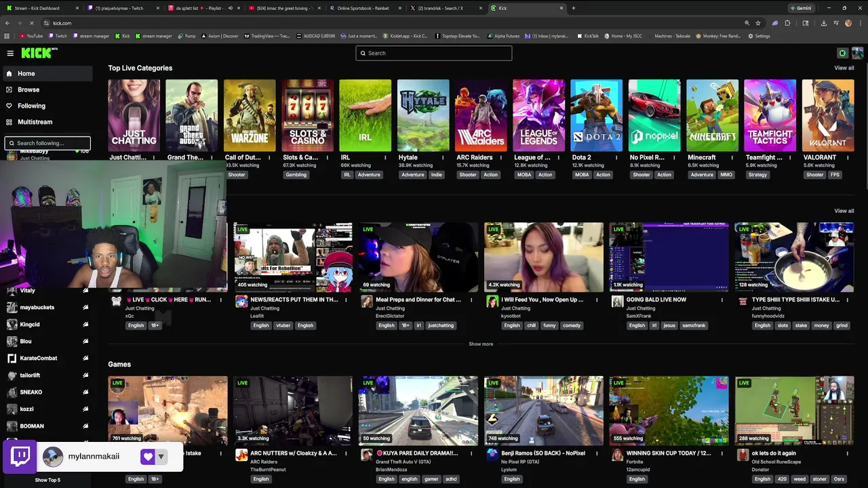Click the Strategy tag under Teamfight Tactics
The image size is (868, 488).
[757, 175]
